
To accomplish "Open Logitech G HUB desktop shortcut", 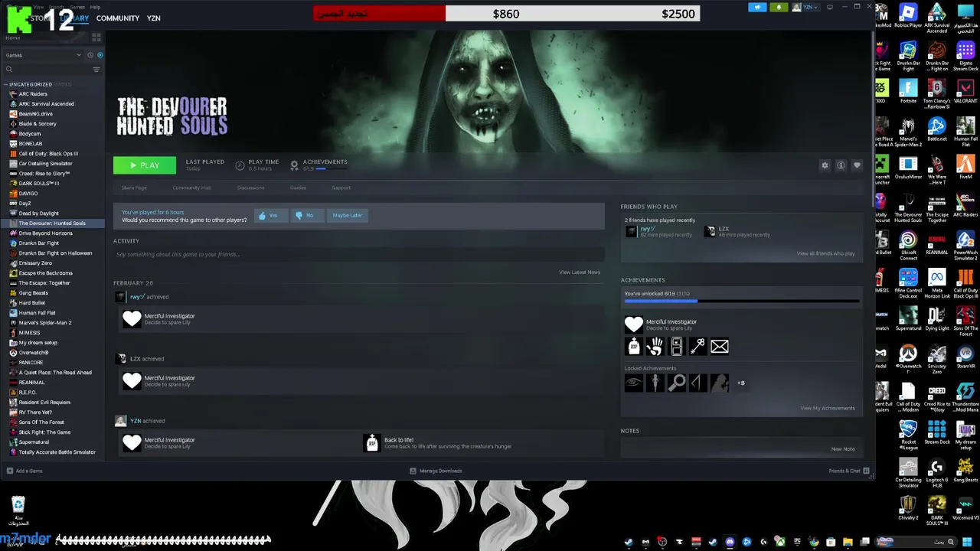I will pos(937,471).
